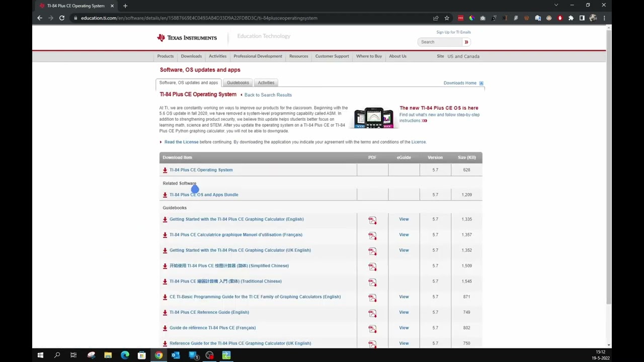Open the PDF for the Simplified Chinese guide
Viewport: 644px width, 362px height.
372,266
